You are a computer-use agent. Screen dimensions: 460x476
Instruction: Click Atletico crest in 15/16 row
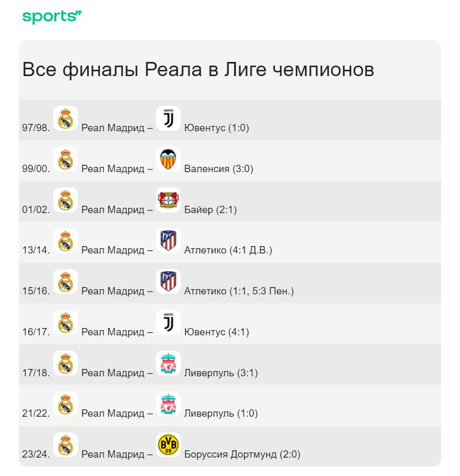168,281
